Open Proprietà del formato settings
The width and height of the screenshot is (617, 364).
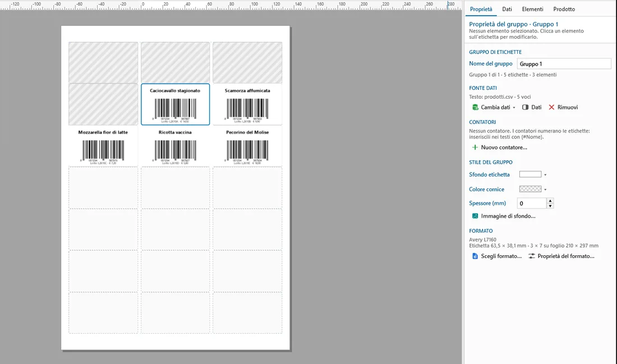pos(561,256)
